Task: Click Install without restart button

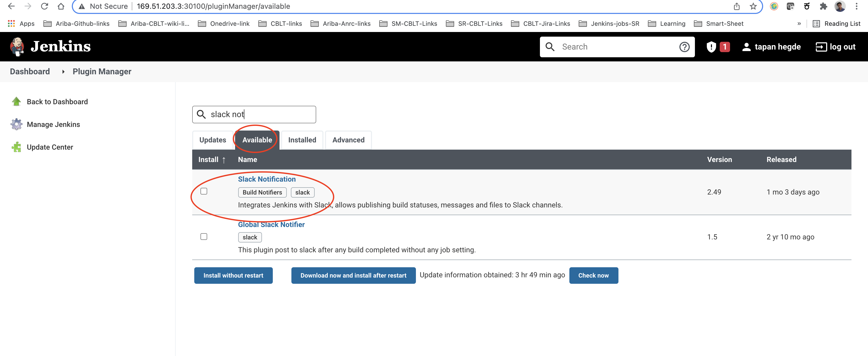Action: pos(233,276)
